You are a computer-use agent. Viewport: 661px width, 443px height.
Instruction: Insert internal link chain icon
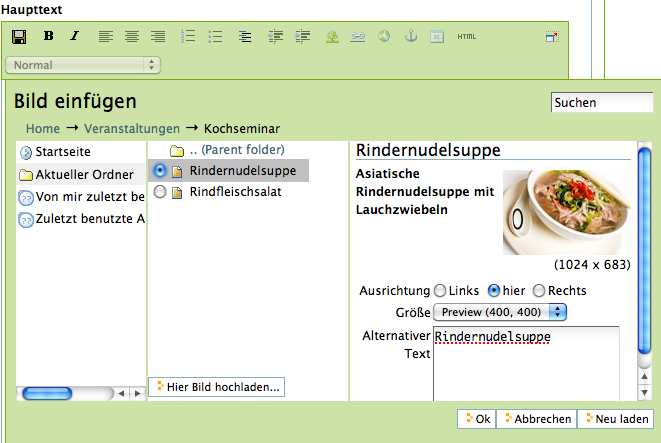[357, 37]
